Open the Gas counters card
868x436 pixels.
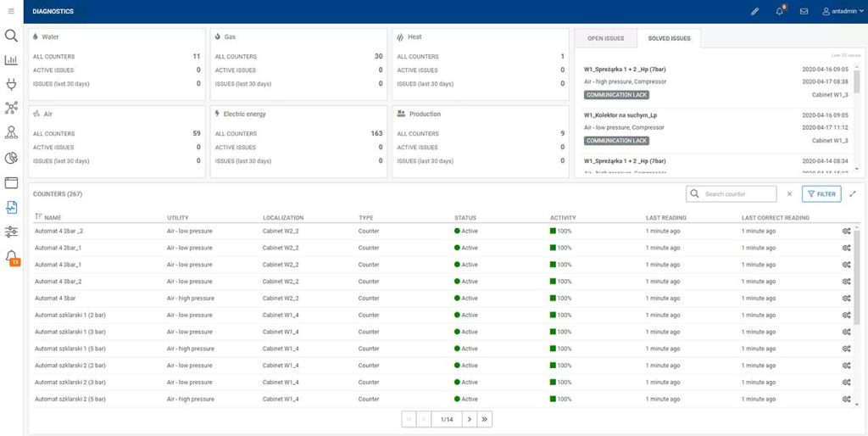(x=299, y=64)
